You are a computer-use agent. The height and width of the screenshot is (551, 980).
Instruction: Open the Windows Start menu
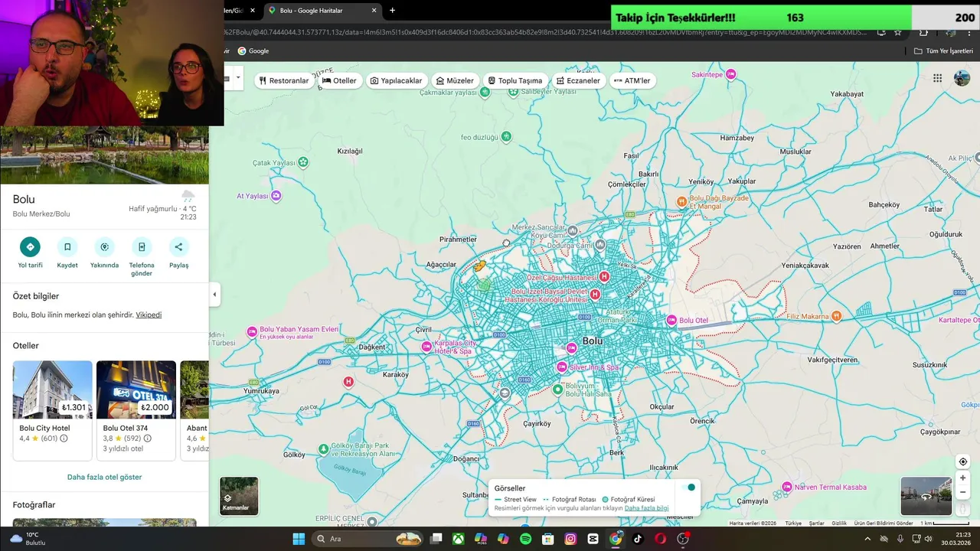tap(299, 539)
